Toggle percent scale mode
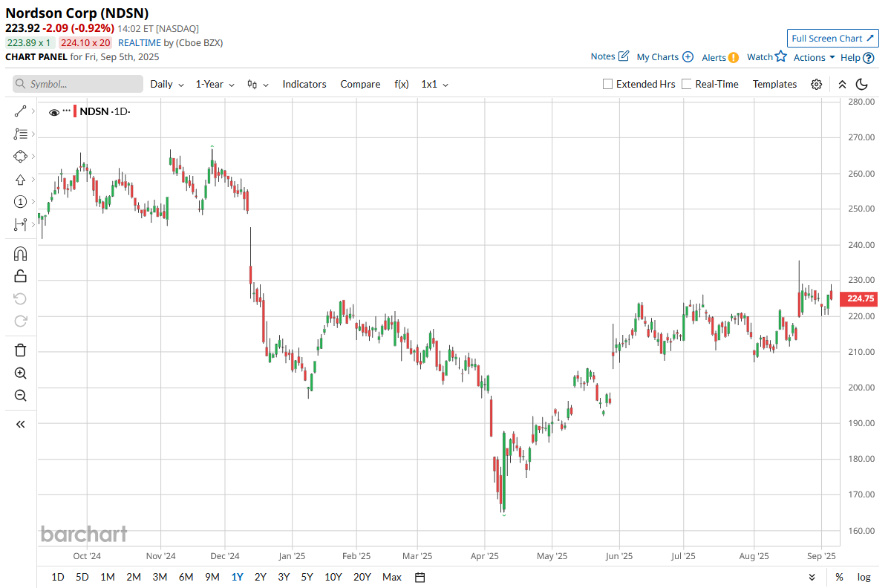Image resolution: width=891 pixels, height=588 pixels. [x=839, y=578]
